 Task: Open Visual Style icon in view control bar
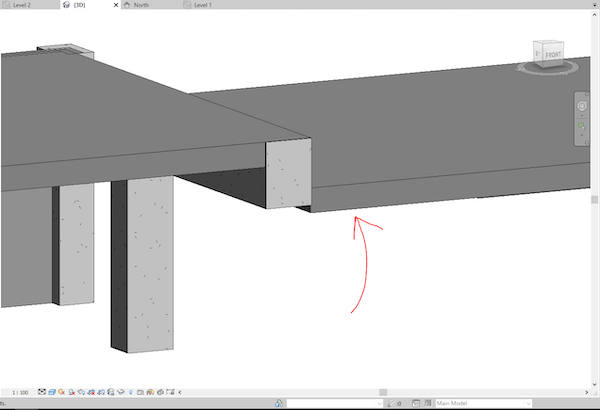[50, 391]
